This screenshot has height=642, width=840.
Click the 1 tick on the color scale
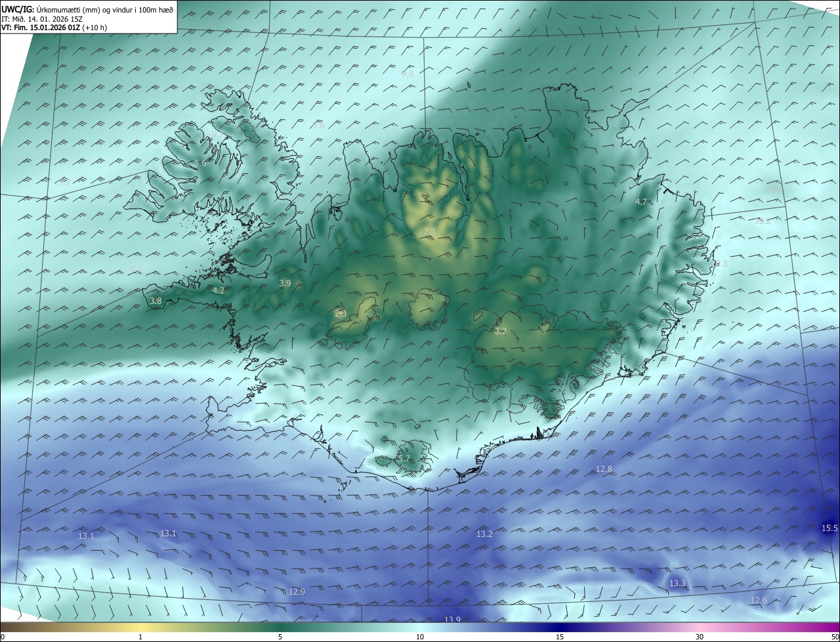tap(140, 637)
